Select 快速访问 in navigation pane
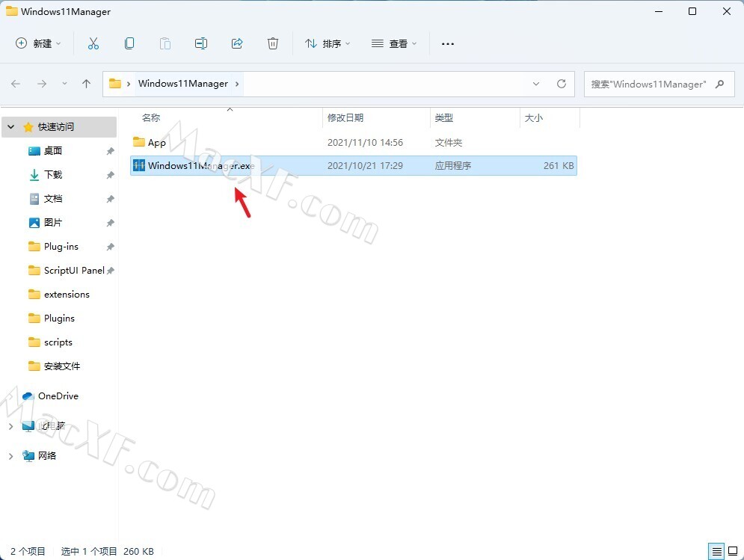Viewport: 744px width, 560px height. coord(56,126)
